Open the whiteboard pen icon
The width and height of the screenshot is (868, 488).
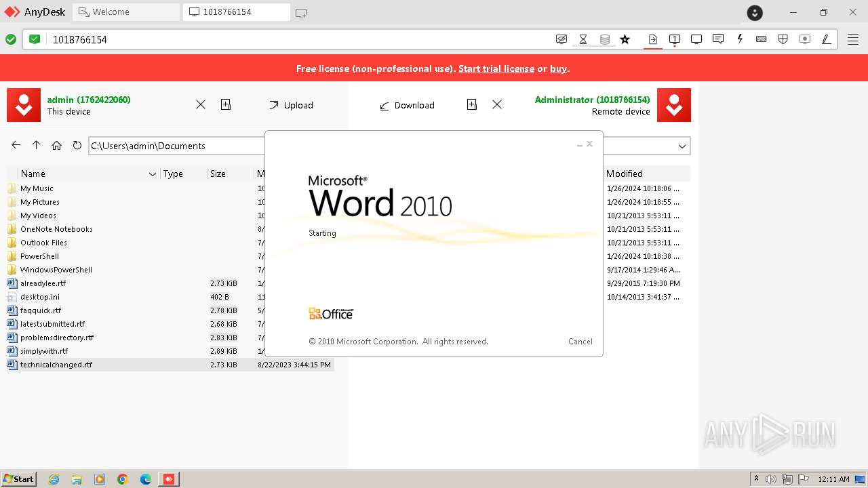pos(827,39)
